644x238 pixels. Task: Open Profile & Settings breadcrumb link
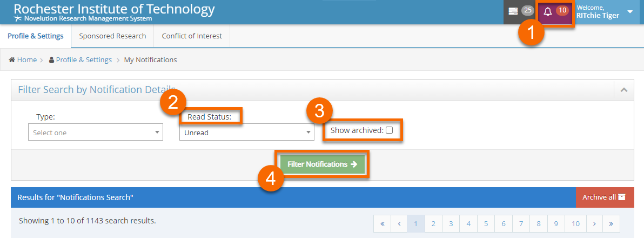[84, 60]
